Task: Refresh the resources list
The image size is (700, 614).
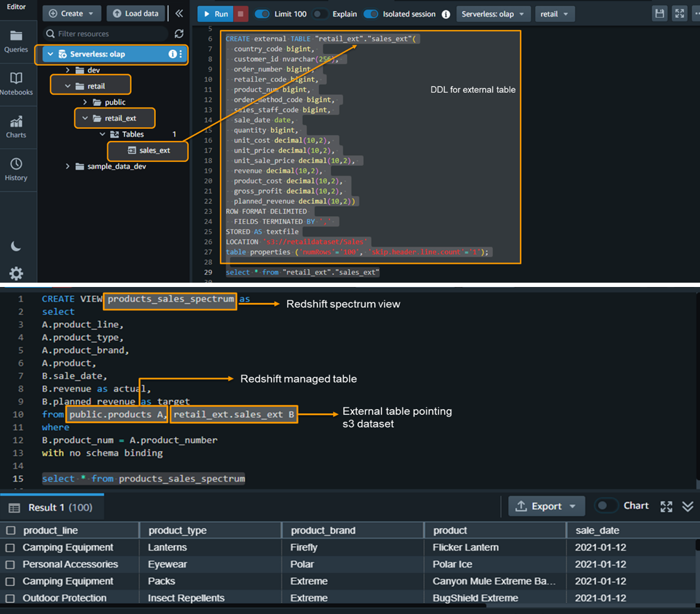Action: coord(179,34)
